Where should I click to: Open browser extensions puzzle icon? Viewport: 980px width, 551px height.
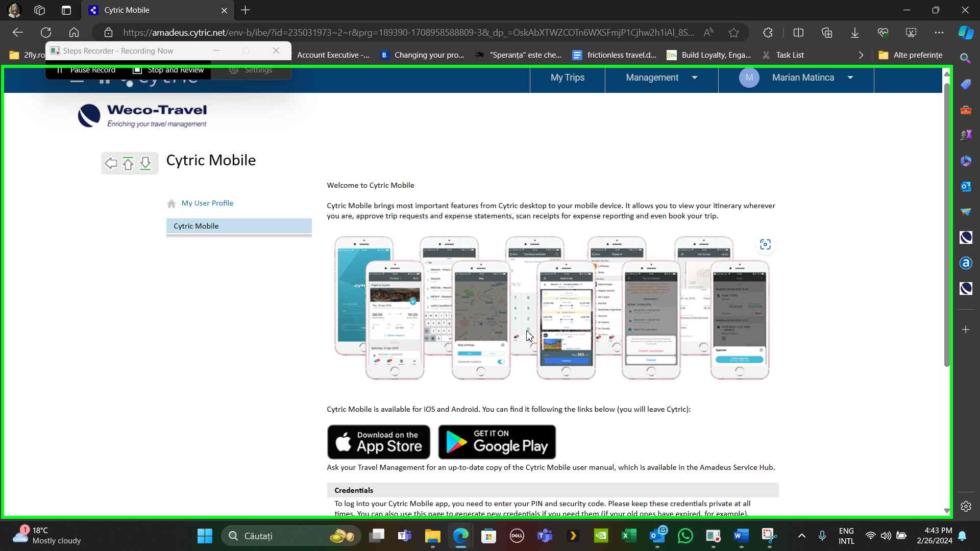(x=768, y=33)
